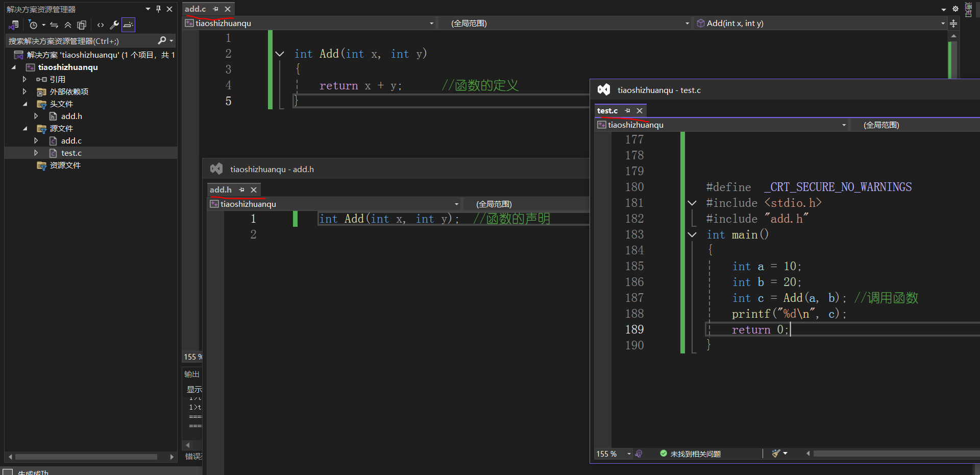Sync with the active document in Solution Explorer
The height and width of the screenshot is (475, 980).
54,25
